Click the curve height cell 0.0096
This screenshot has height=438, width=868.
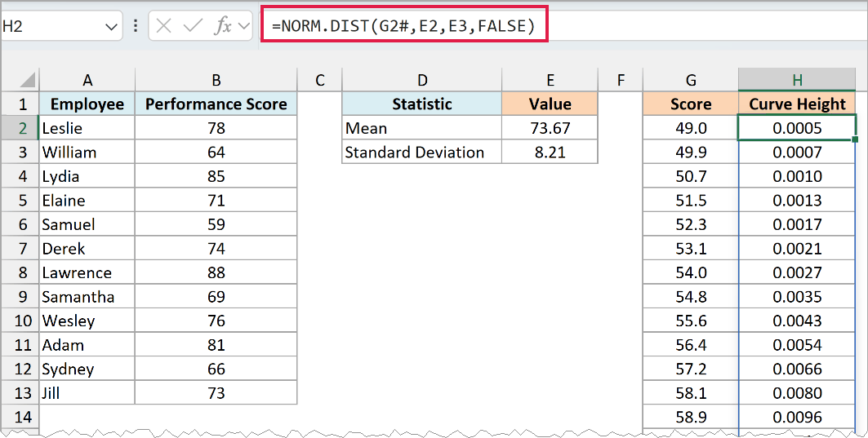(x=797, y=417)
